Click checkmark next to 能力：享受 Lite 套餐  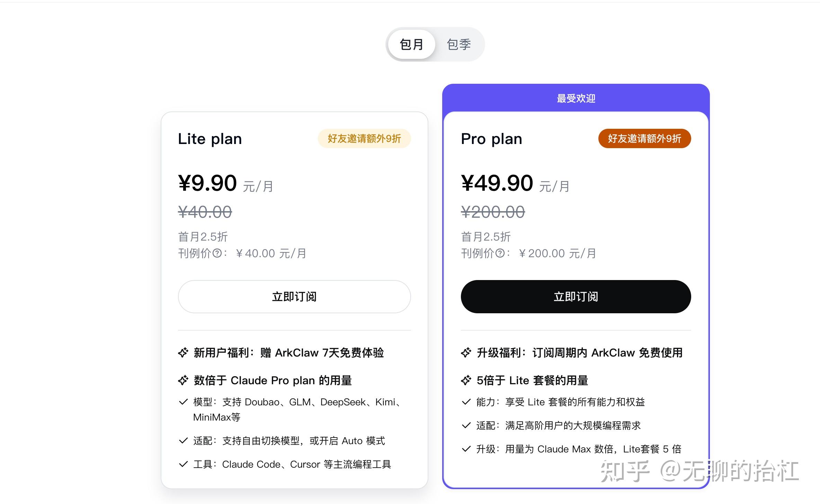click(466, 402)
